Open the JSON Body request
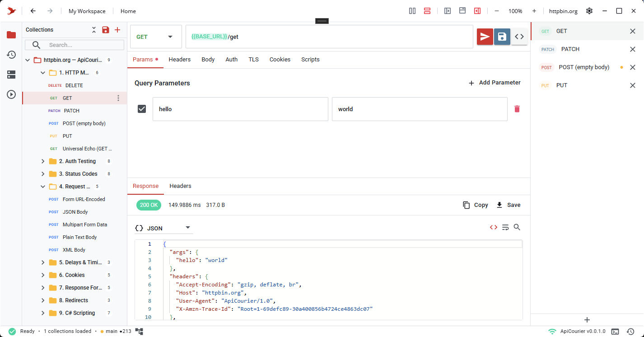 [x=75, y=212]
